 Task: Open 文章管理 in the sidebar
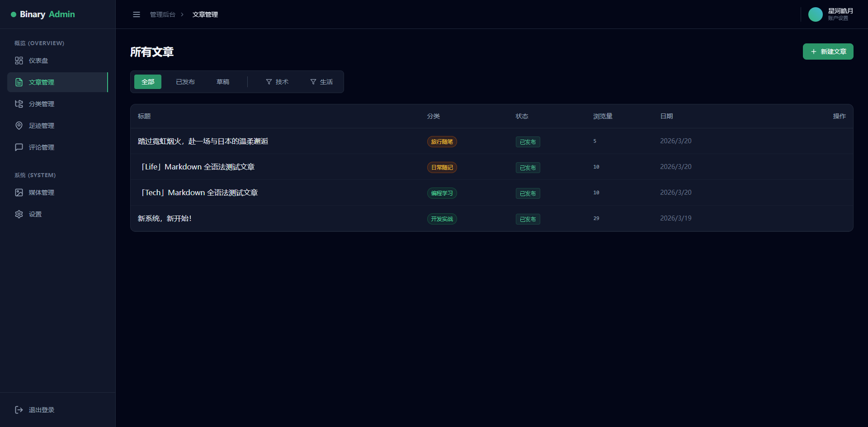58,82
